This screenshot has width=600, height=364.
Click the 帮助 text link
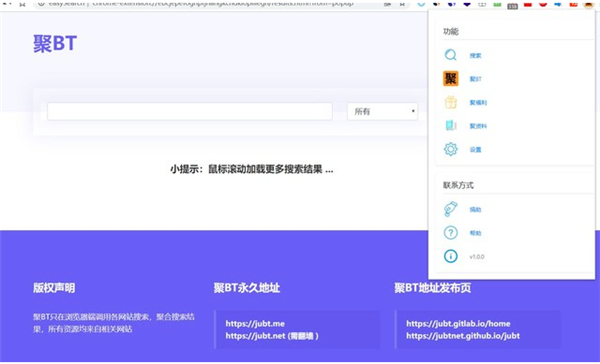[x=475, y=233]
